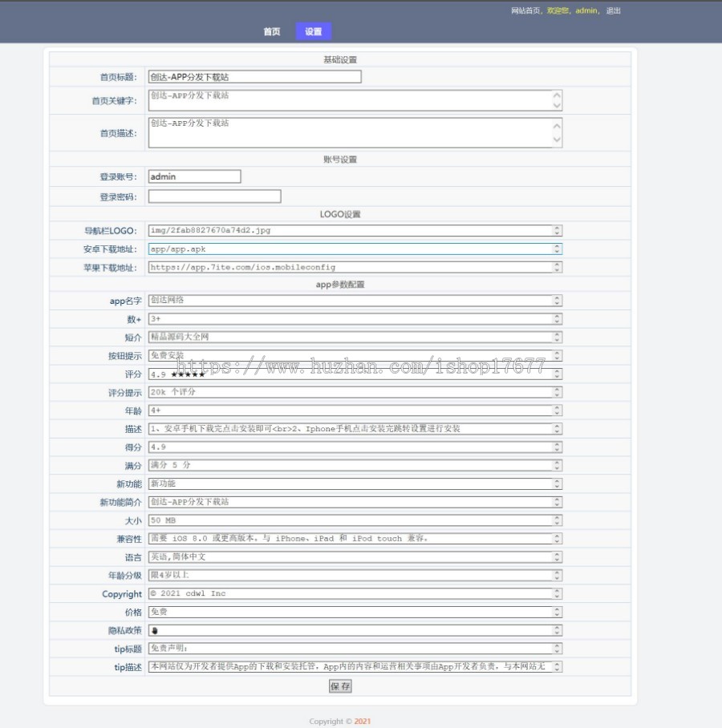This screenshot has width=722, height=728.
Task: Edit the 苹果下载地址 URL field
Action: point(355,268)
